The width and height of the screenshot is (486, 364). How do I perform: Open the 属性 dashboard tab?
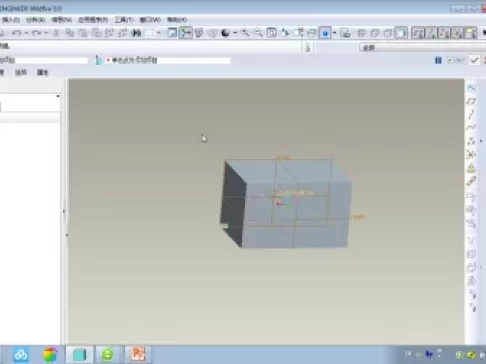[42, 72]
